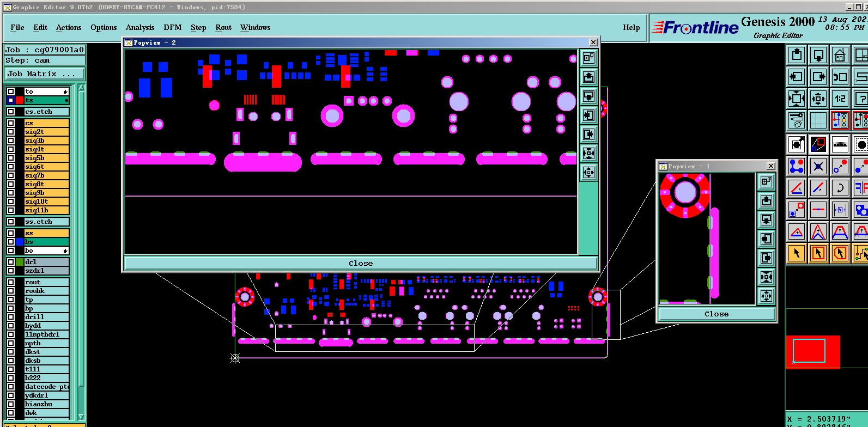Toggle visibility checkbox for drl layer

[x=11, y=262]
